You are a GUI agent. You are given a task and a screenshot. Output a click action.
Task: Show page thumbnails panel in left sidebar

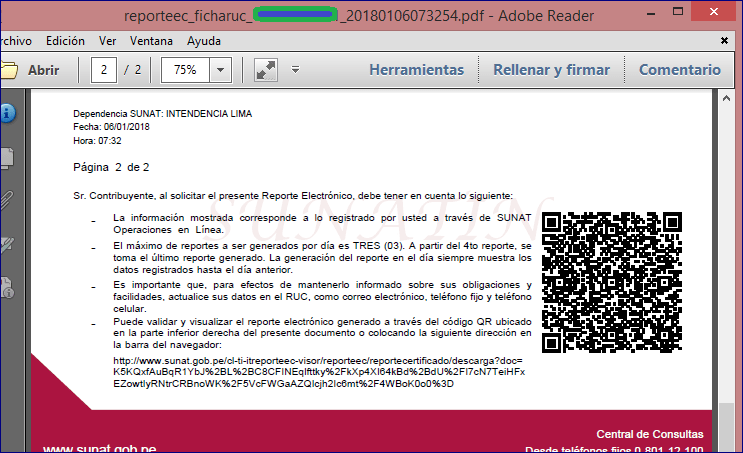(x=6, y=156)
